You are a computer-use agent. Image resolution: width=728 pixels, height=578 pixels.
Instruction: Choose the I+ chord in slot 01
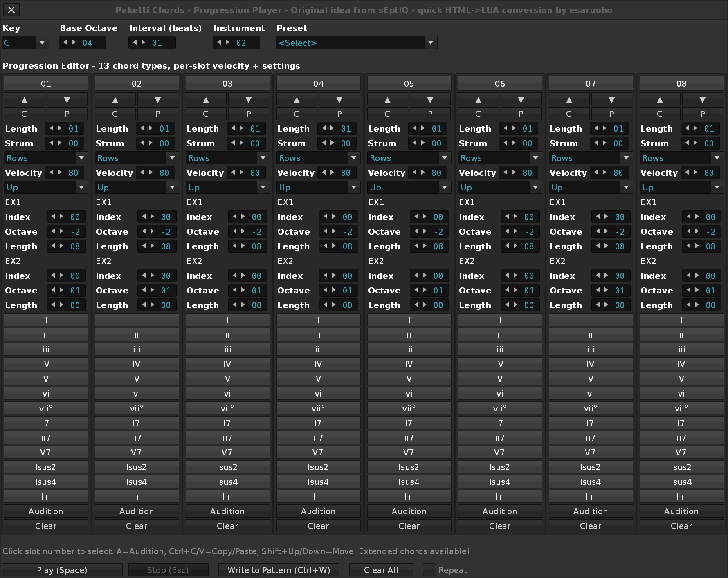pyautogui.click(x=46, y=496)
